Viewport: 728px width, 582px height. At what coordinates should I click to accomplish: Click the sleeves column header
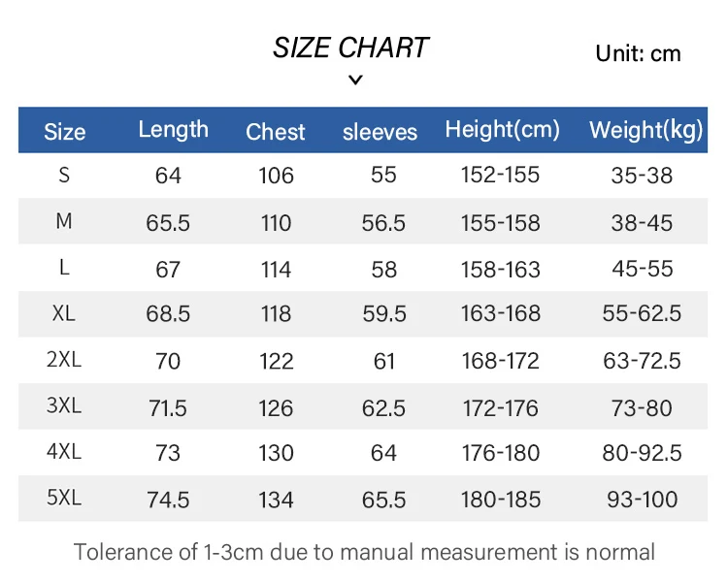380,132
